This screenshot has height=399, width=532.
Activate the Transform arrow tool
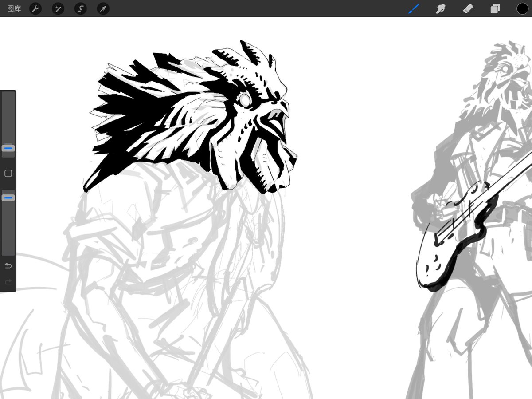coord(103,8)
